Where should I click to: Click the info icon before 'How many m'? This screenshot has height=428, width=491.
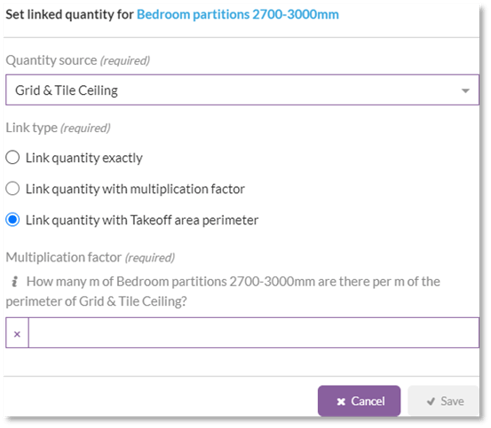pos(14,282)
